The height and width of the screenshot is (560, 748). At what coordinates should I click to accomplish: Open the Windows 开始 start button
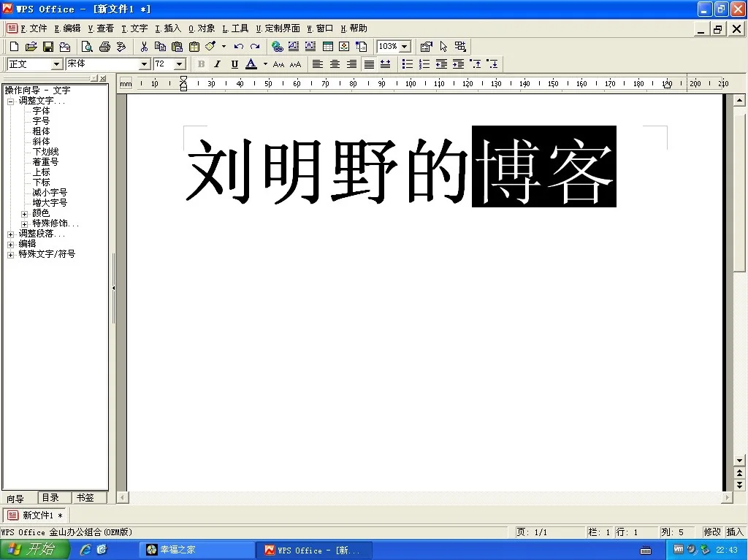34,550
